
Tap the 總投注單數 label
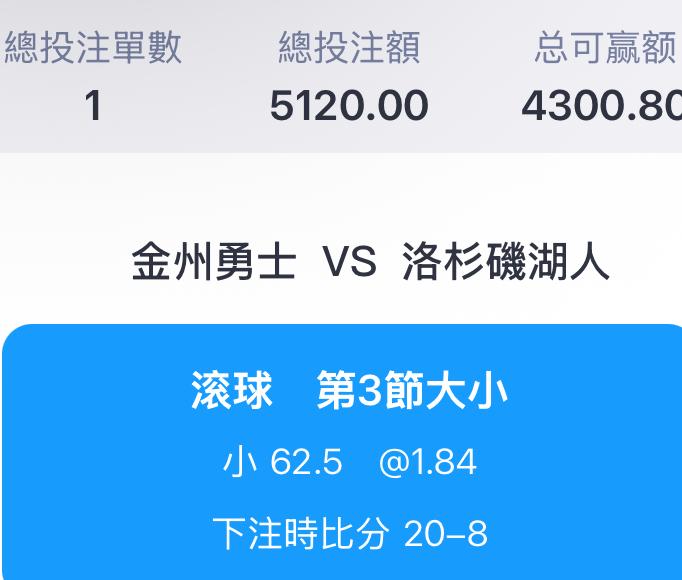click(93, 48)
